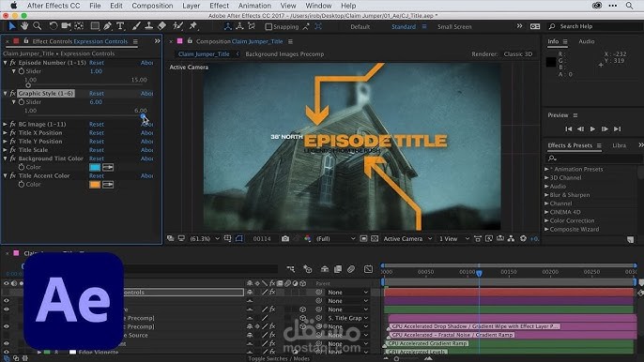The height and width of the screenshot is (362, 644).
Task: Select the Rectangle shape tool
Action: coord(95,26)
